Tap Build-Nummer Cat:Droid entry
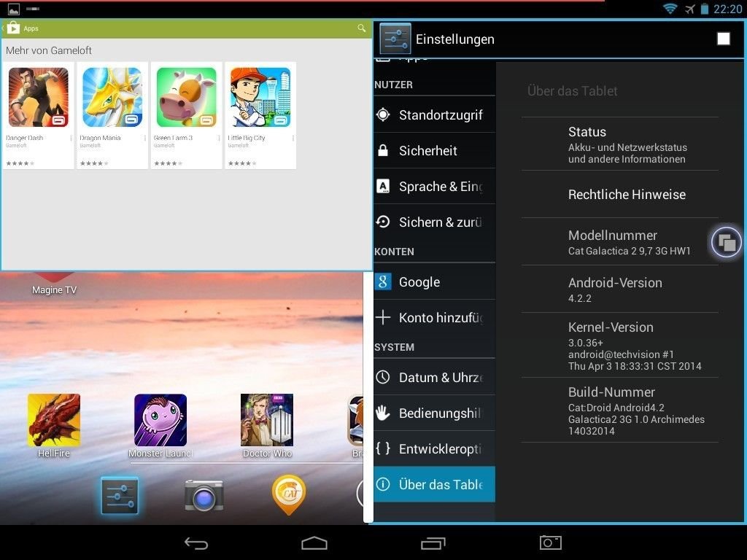Image resolution: width=747 pixels, height=560 pixels. click(x=620, y=410)
